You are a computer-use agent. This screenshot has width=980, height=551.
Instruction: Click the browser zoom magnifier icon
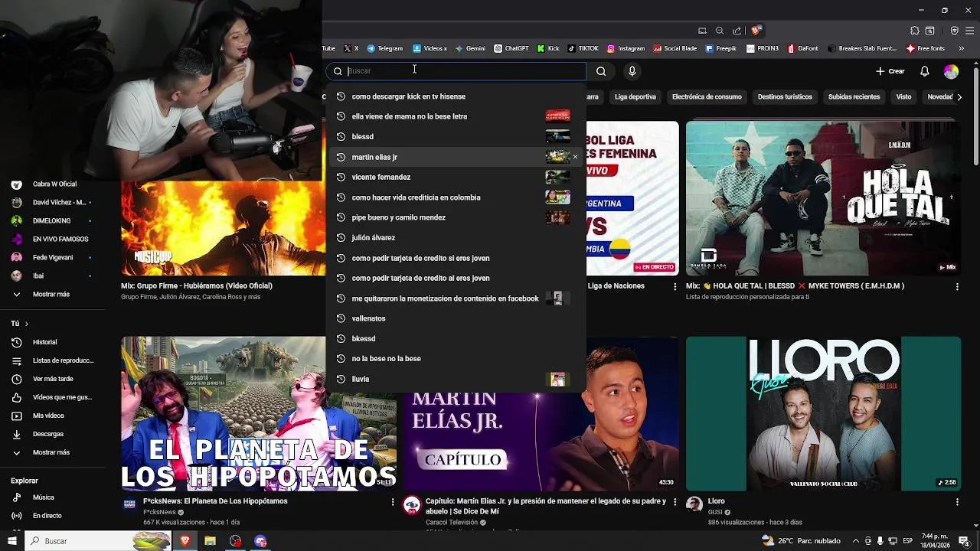720,31
